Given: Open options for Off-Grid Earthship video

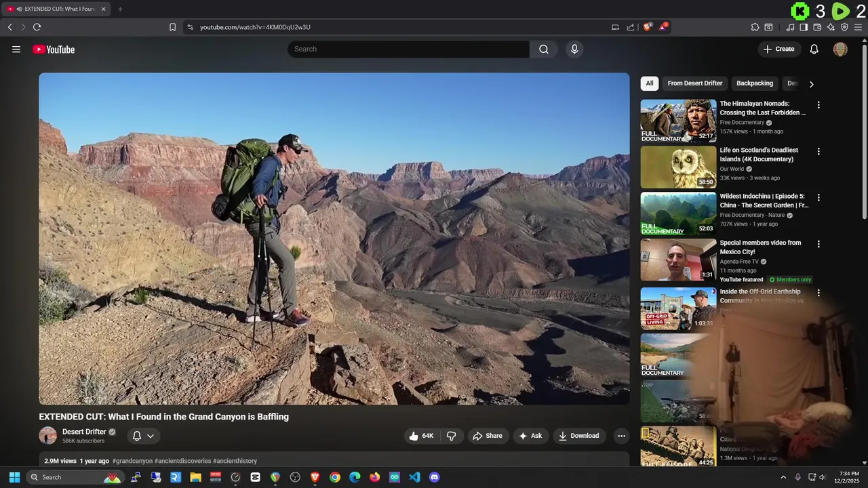Looking at the screenshot, I should (x=818, y=293).
